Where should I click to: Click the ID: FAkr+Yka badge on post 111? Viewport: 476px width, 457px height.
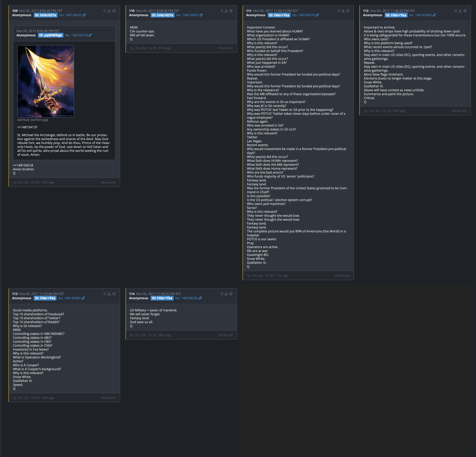click(279, 15)
